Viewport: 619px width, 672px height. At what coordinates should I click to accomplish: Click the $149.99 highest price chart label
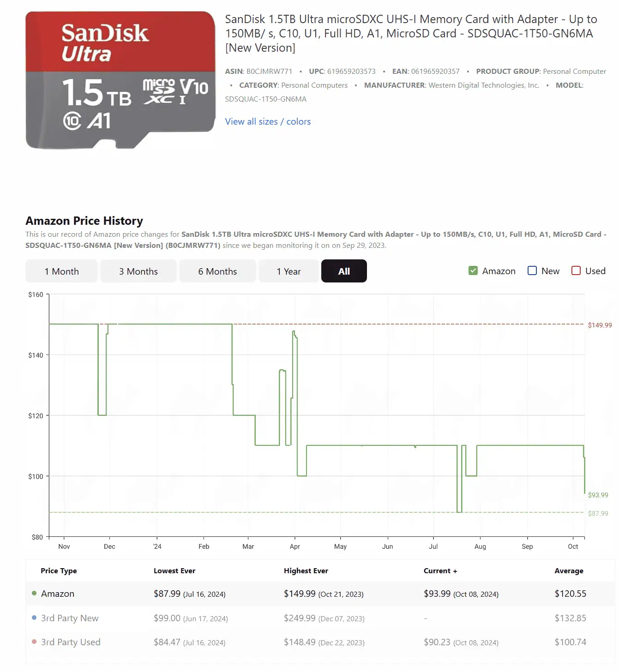(x=600, y=325)
